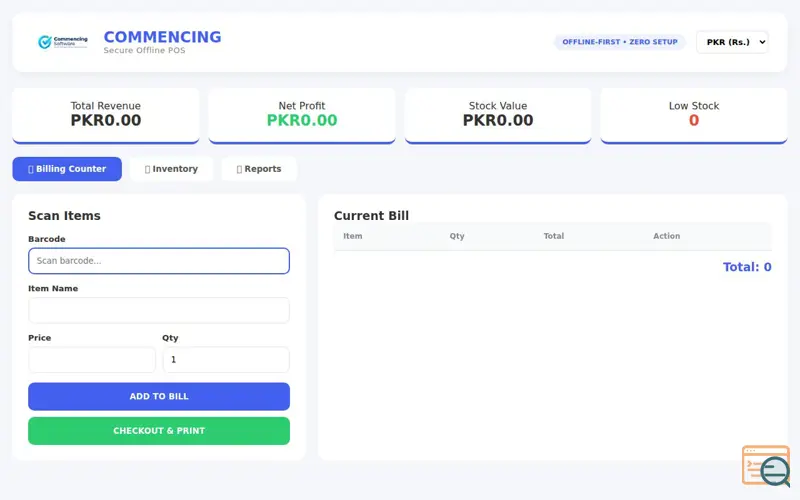This screenshot has width=800, height=500.
Task: Click the Item Name text field
Action: point(159,310)
